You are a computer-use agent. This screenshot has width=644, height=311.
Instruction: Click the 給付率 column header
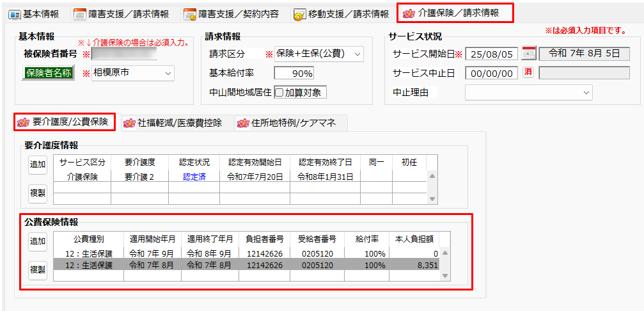click(367, 239)
